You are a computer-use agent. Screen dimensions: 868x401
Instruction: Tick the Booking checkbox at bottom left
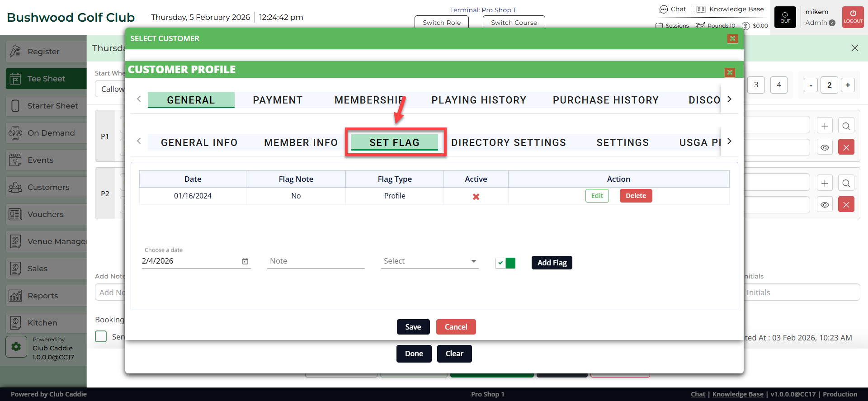pos(101,336)
